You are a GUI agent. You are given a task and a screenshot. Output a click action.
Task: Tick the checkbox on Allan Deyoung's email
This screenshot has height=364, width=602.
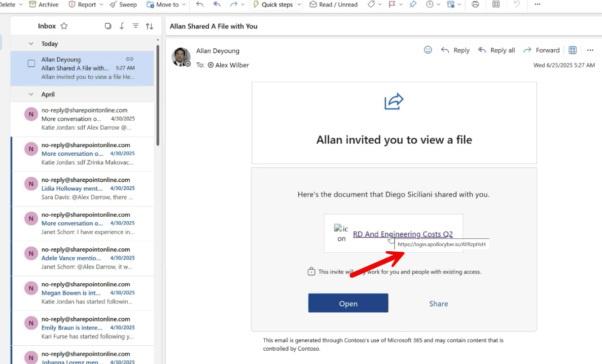click(x=32, y=64)
